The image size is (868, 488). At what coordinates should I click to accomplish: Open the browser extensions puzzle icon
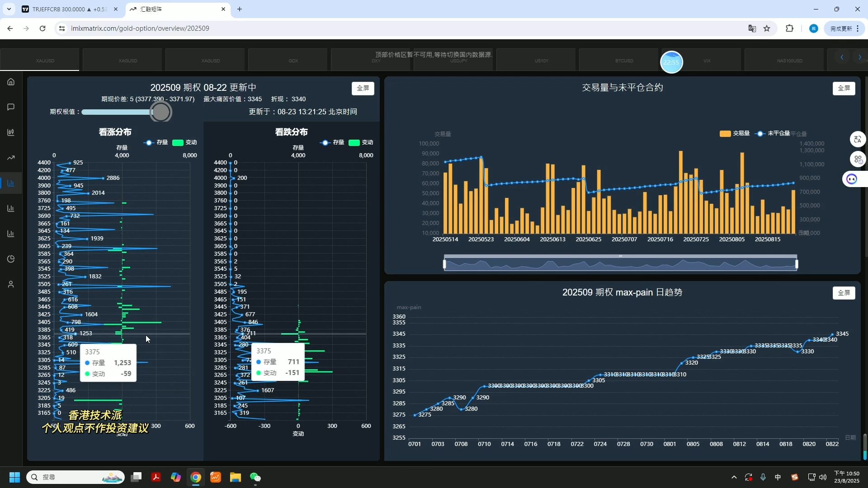[x=789, y=28]
